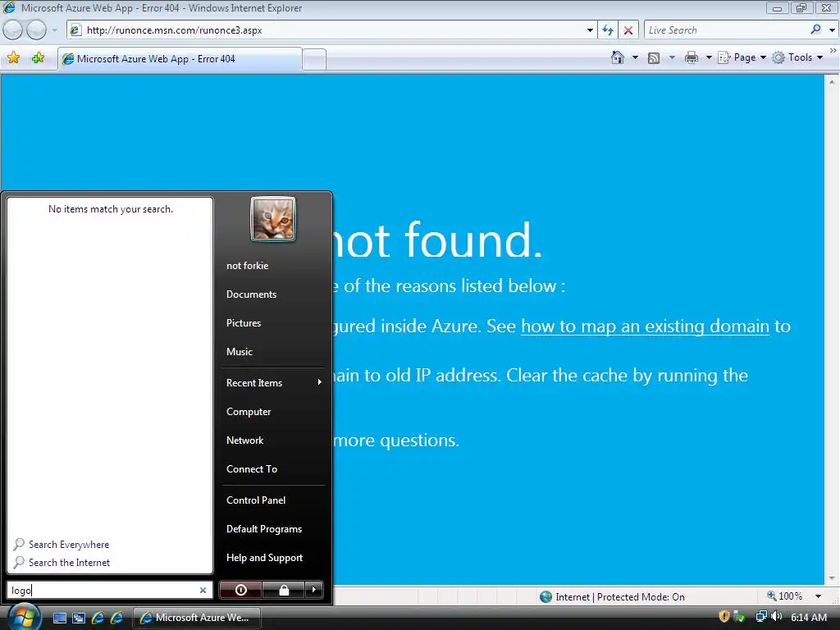Click 'No items match your search.' text
Image resolution: width=840 pixels, height=630 pixels.
pos(111,209)
